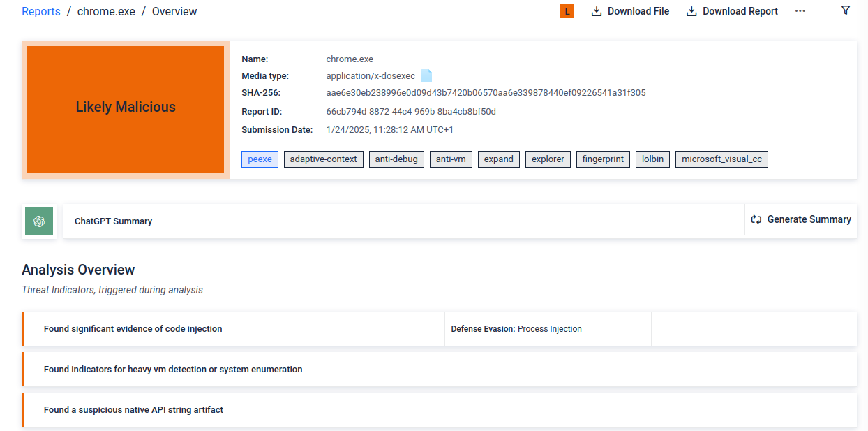Select the fingerprint tag
Image resolution: width=868 pixels, height=431 pixels.
pos(603,159)
